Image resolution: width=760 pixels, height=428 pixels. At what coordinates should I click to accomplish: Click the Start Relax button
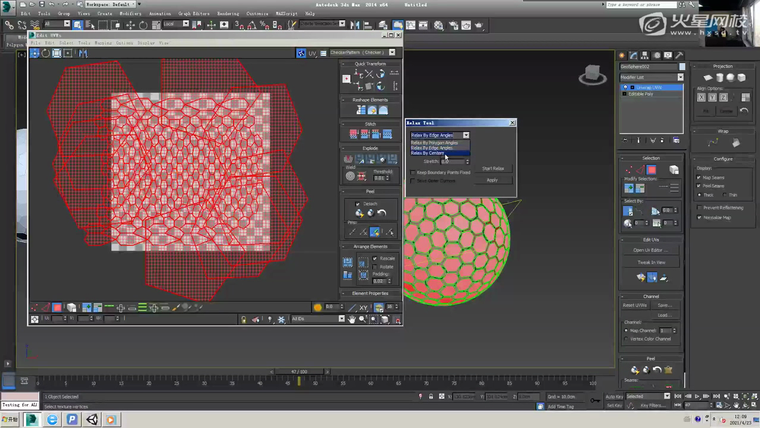492,168
